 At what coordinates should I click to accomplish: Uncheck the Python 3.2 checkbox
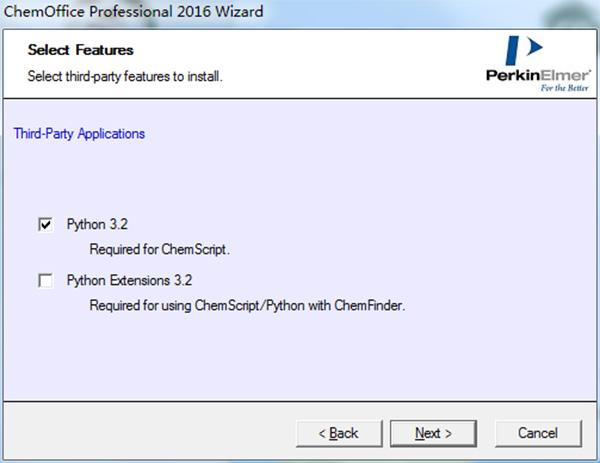click(x=46, y=224)
